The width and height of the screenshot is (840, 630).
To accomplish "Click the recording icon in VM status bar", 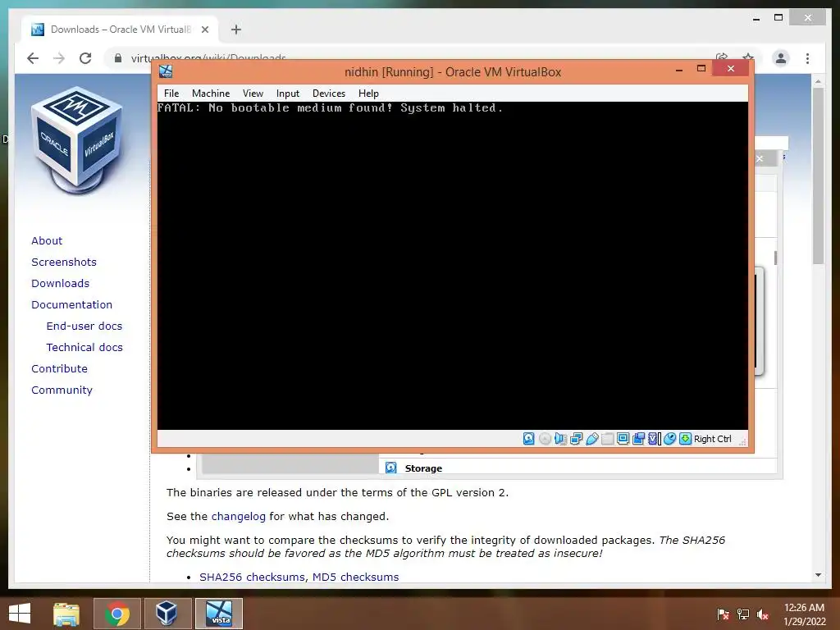I will [638, 439].
